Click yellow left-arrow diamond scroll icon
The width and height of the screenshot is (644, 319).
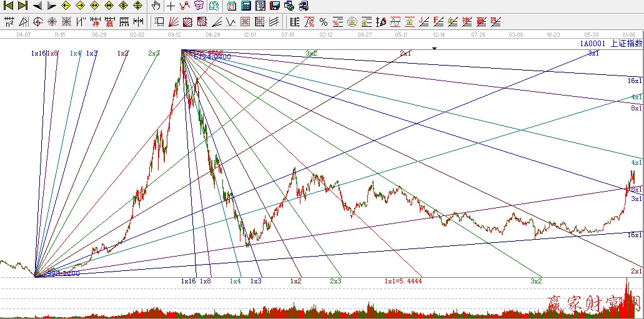coord(66,6)
